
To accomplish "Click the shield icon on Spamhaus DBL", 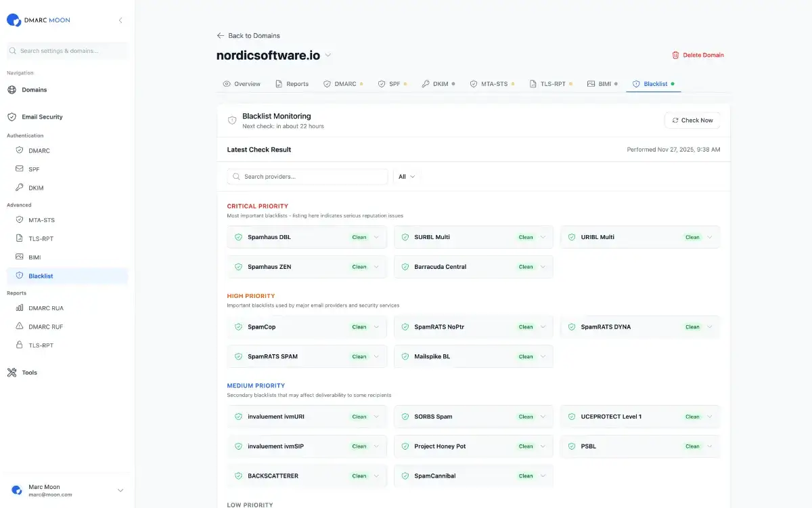I will 238,237.
